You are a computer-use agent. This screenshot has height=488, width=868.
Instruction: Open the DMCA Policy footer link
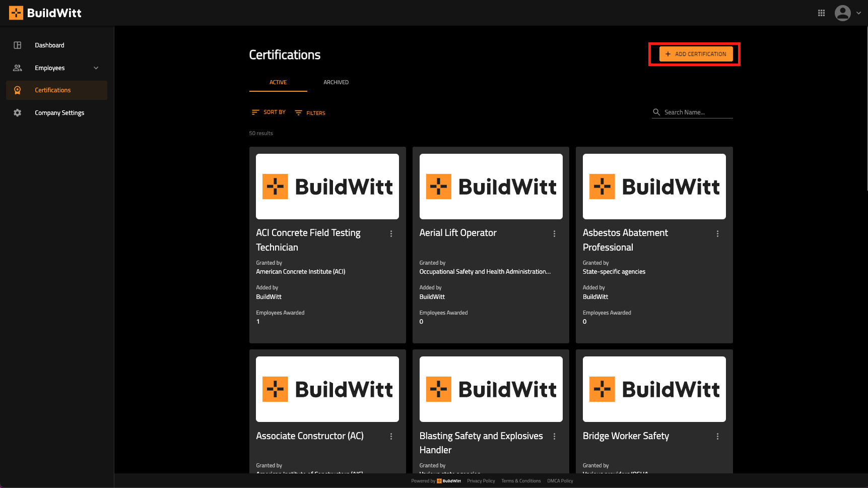coord(560,481)
